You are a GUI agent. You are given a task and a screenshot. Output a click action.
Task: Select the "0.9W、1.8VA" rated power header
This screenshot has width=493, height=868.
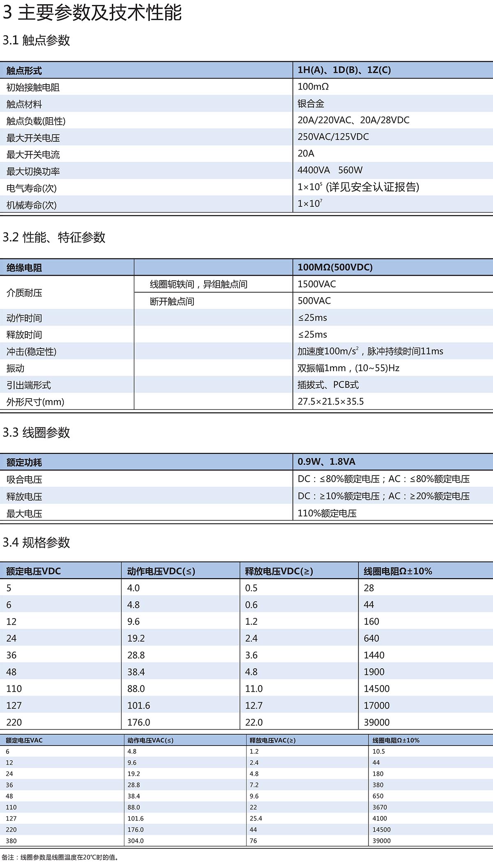click(x=326, y=462)
